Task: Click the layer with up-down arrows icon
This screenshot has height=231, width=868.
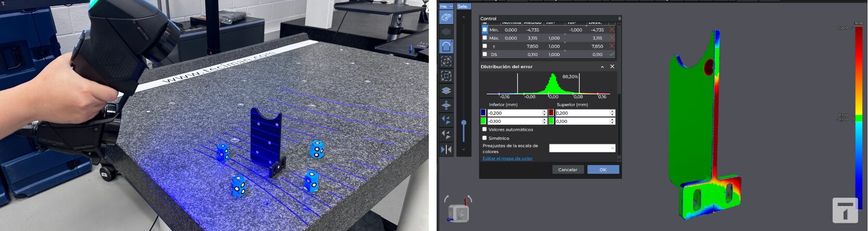Action: [x=446, y=105]
